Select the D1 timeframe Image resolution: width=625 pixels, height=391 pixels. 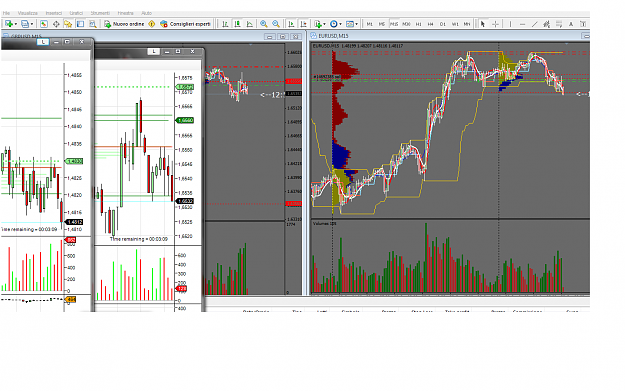(442, 24)
